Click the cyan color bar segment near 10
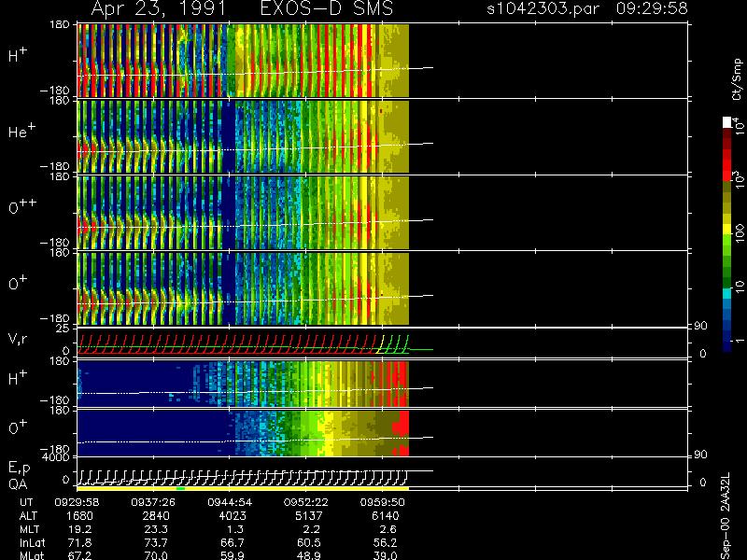The height and width of the screenshot is (560, 747). [727, 293]
